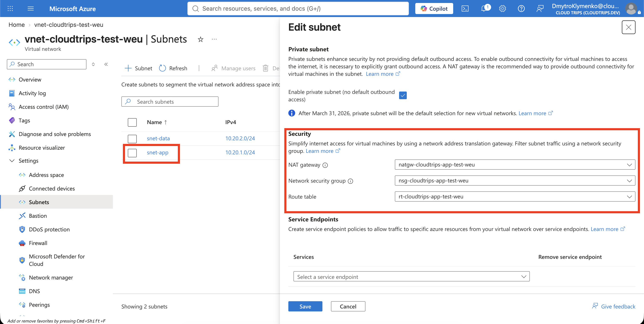Click the sidebar Search box

coord(47,64)
